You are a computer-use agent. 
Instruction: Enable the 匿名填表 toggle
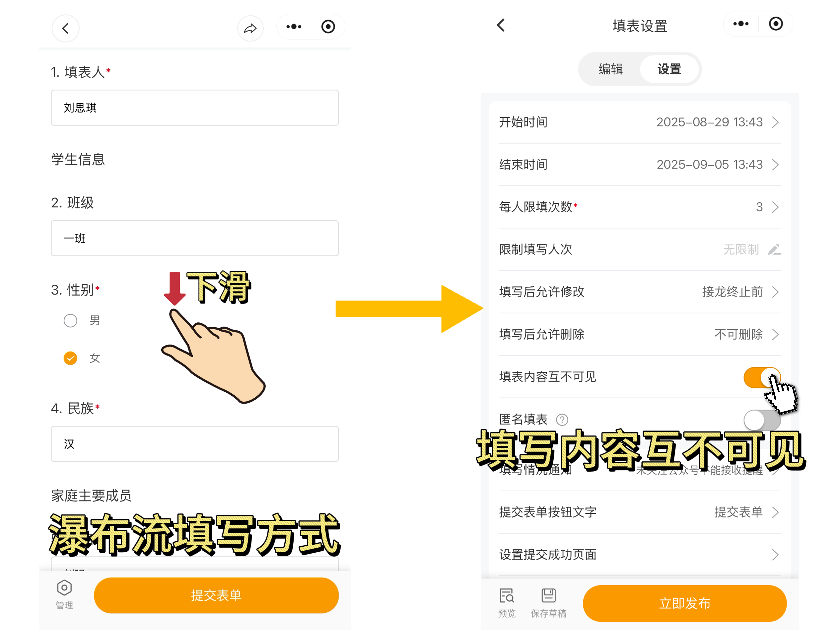[761, 420]
